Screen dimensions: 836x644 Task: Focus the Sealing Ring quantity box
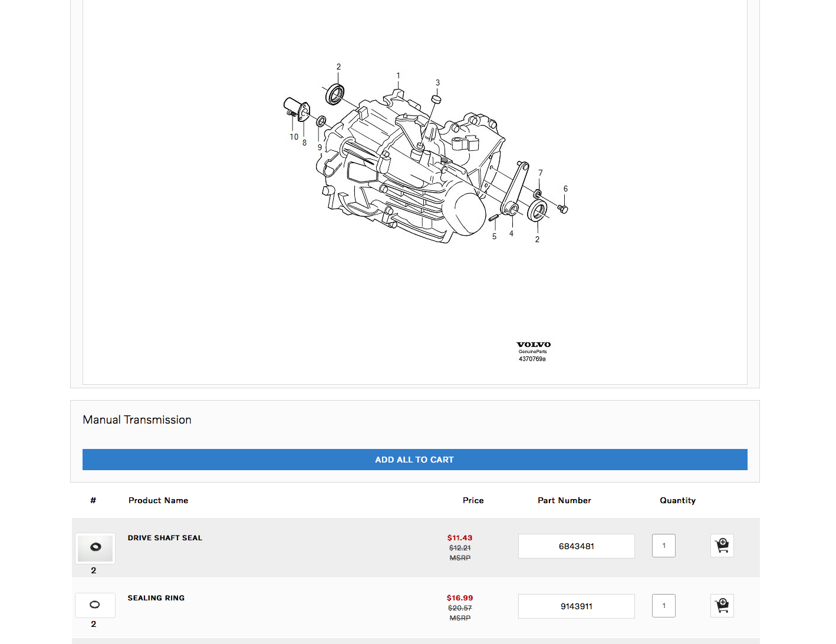click(x=663, y=606)
